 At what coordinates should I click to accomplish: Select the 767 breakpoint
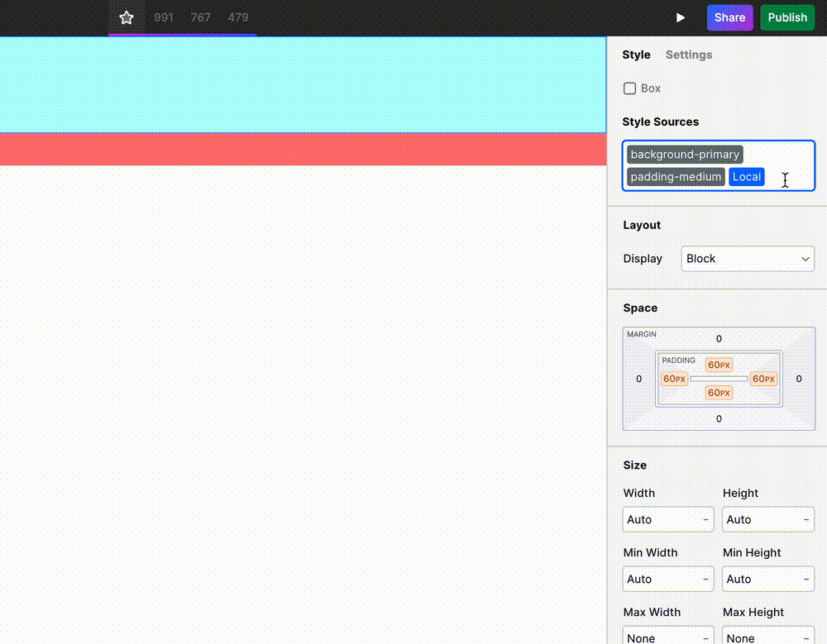[x=201, y=17]
